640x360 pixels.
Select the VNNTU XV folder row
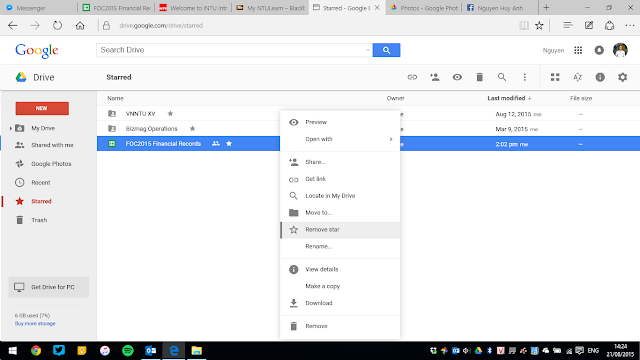point(188,113)
